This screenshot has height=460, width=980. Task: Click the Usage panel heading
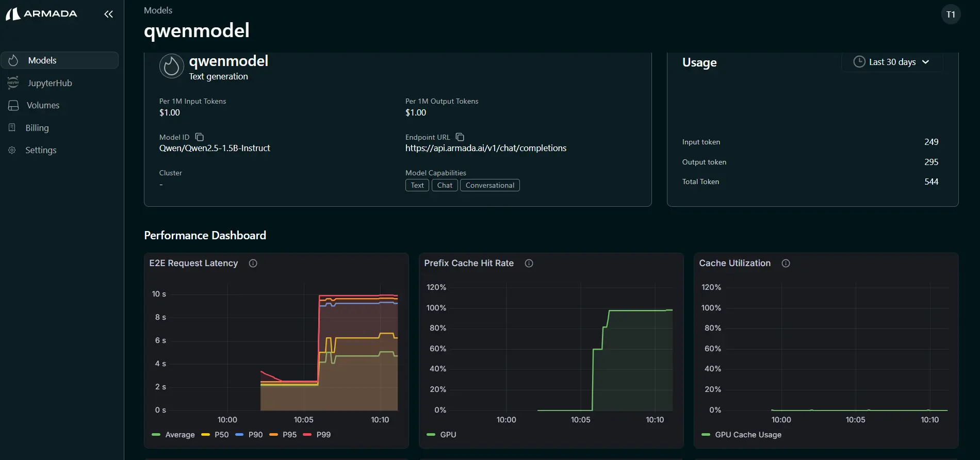699,62
